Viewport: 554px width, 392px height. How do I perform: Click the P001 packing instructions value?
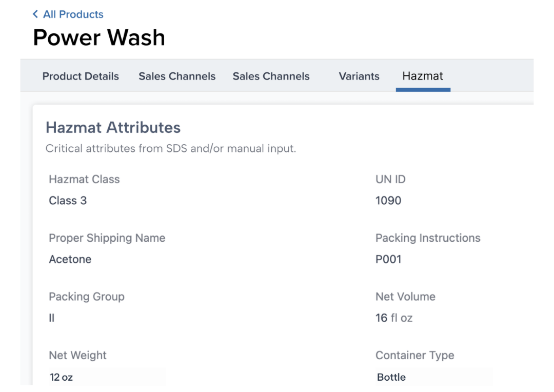click(x=388, y=259)
